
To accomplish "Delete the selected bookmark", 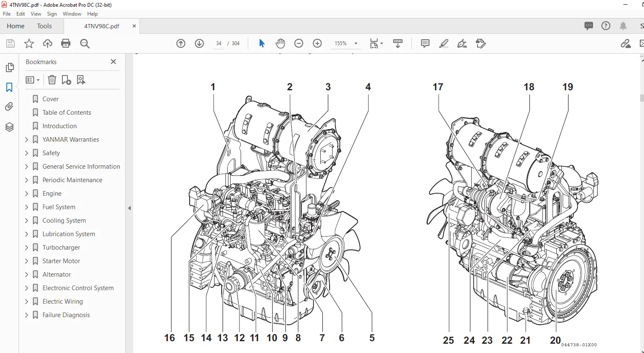I will [x=52, y=80].
